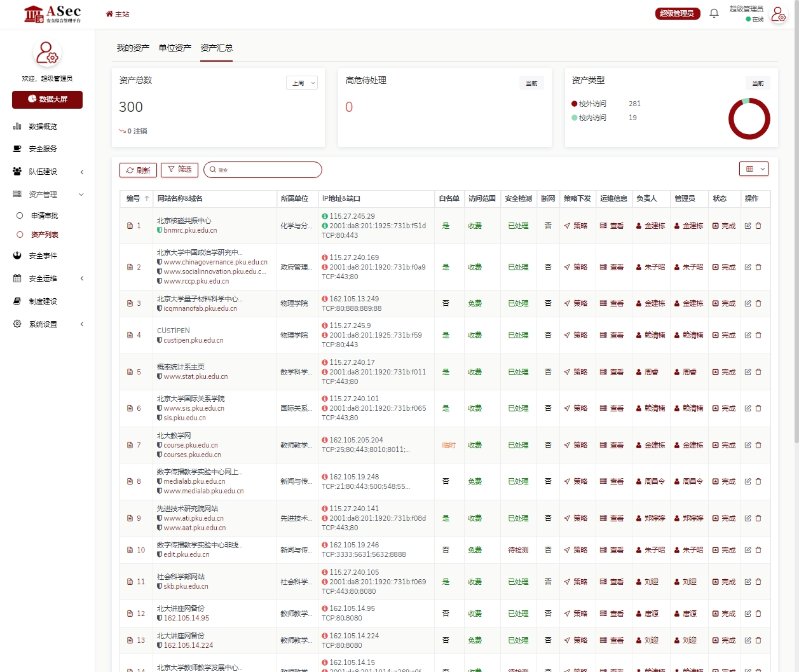Image resolution: width=799 pixels, height=672 pixels.
Task: Open the 上周 period dropdown
Action: 301,83
